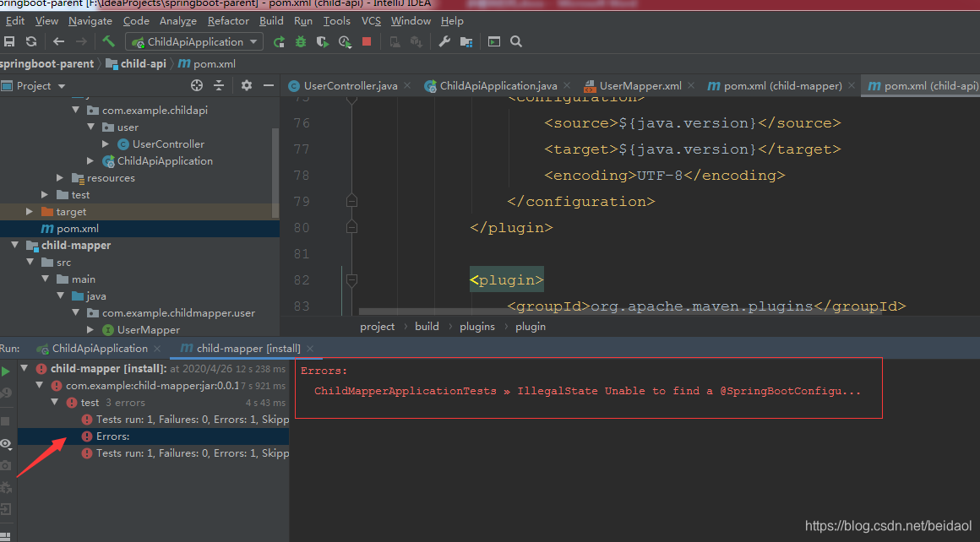Stop the process with the red square
980x542 pixels.
pos(367,42)
